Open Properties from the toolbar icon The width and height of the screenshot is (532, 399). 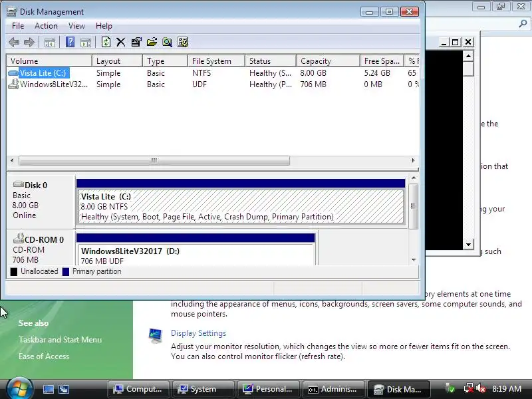point(136,42)
